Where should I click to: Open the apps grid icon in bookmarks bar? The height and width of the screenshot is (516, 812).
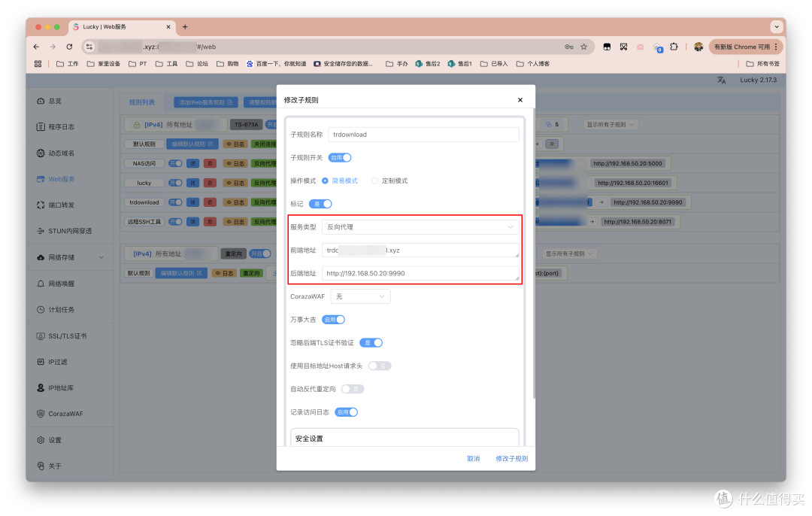tap(38, 64)
